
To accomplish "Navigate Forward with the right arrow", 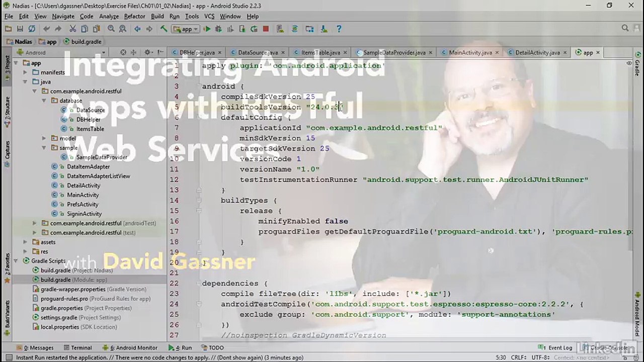I will pos(149,29).
